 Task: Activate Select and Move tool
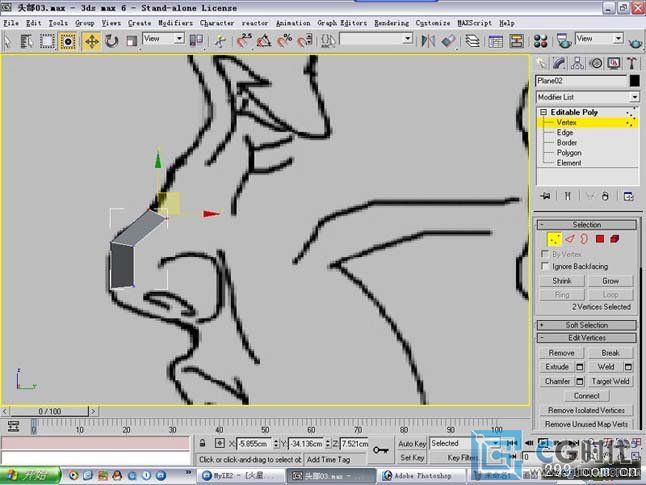coord(91,41)
